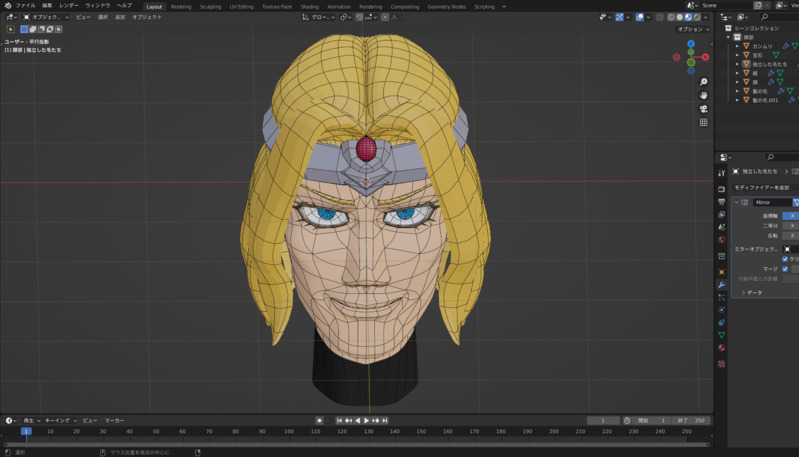
Task: Open the Modifier properties wrench tab
Action: tap(722, 285)
